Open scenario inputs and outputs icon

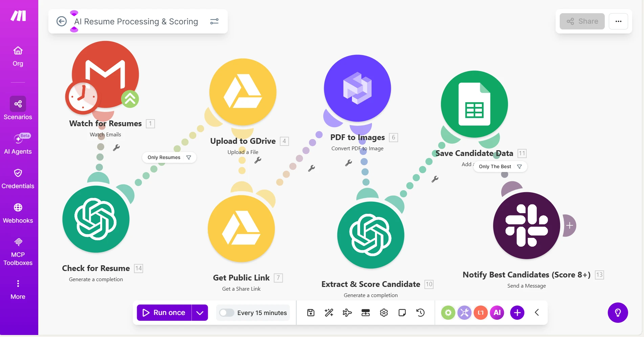click(x=365, y=313)
